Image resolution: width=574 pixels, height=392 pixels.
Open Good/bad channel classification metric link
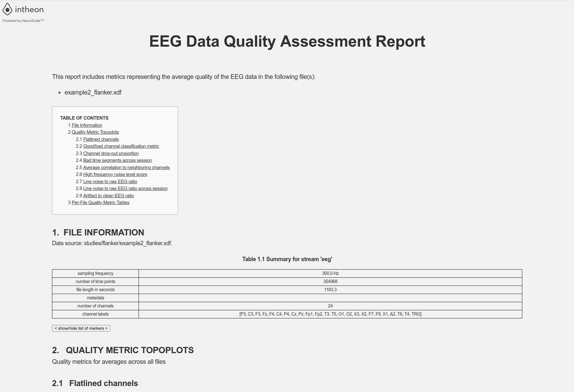pos(121,146)
